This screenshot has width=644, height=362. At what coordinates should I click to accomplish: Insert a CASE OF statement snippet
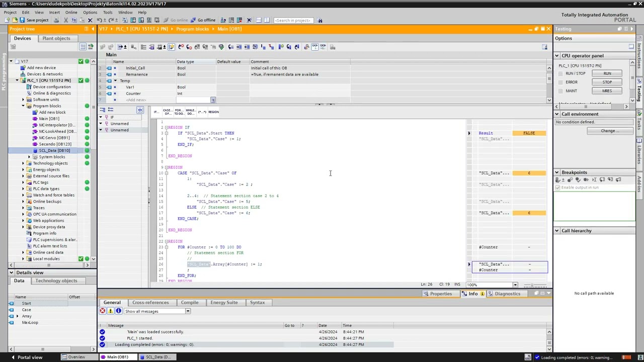[167, 112]
